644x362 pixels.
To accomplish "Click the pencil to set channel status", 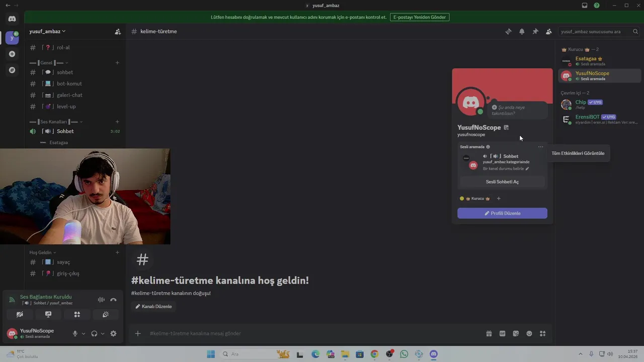I will click(527, 168).
